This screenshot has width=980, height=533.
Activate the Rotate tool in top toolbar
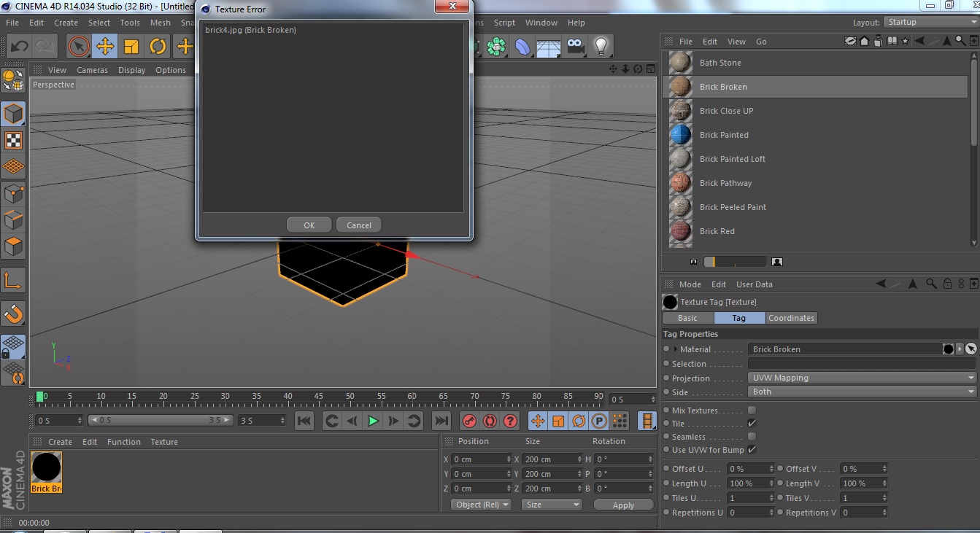coord(158,47)
